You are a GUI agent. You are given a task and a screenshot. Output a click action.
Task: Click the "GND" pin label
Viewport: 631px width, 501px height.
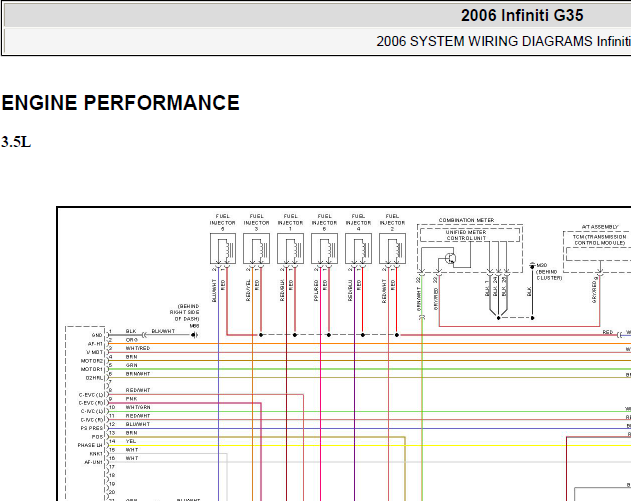(97, 335)
